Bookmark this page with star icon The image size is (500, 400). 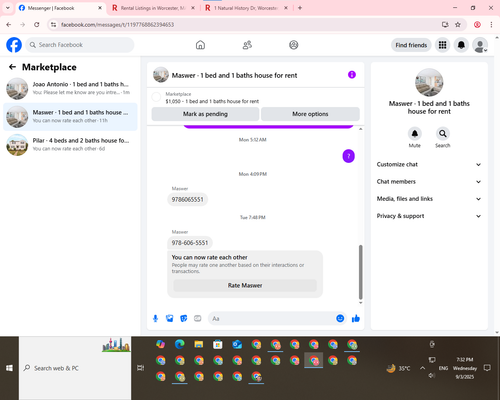[x=458, y=25]
